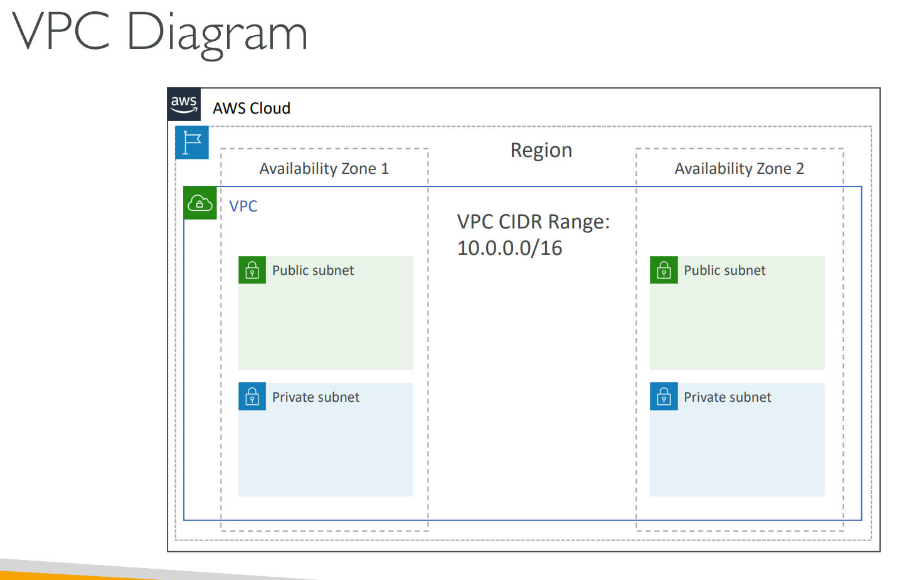Viewport: 924px width, 580px height.
Task: Click "Private subnet" text in Availability Zone 1
Action: 316,397
